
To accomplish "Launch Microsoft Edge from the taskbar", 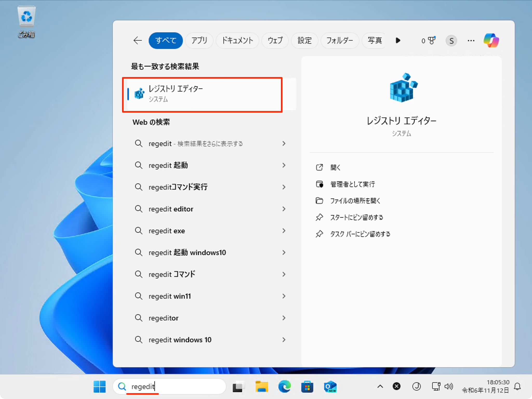I will point(284,387).
